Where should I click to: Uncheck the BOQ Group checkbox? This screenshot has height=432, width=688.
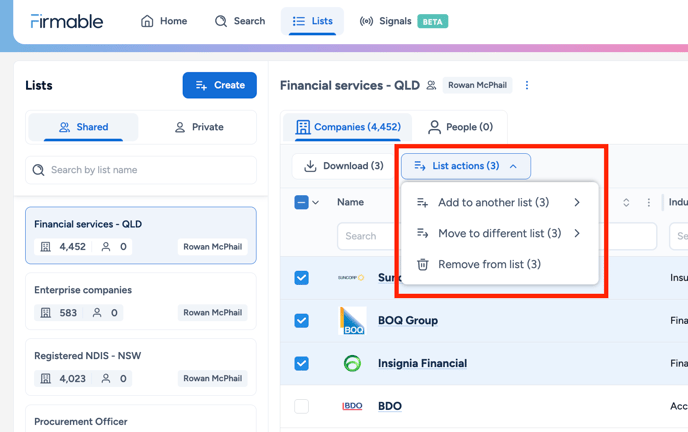(x=301, y=321)
